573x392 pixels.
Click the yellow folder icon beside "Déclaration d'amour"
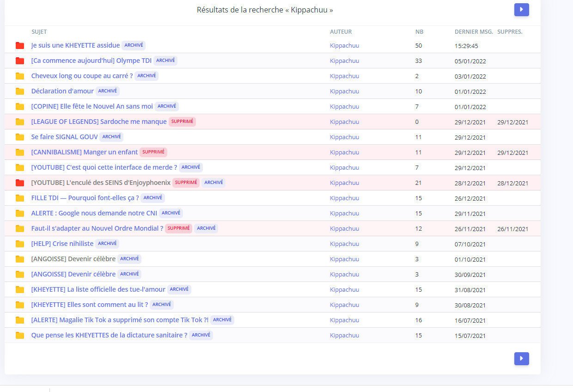20,91
